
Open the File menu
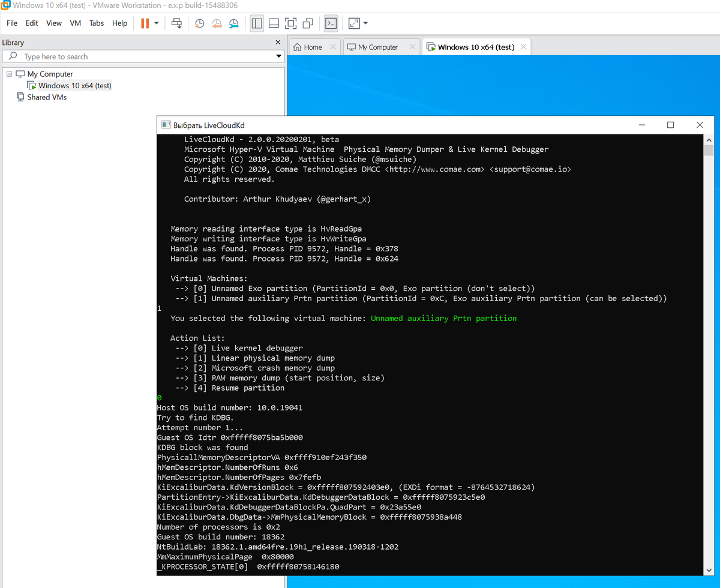tap(12, 23)
